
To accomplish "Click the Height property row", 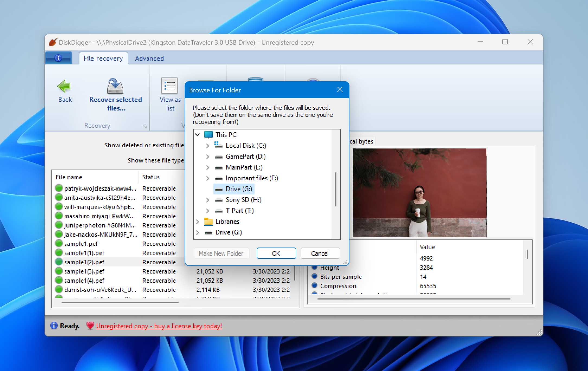I will click(329, 268).
